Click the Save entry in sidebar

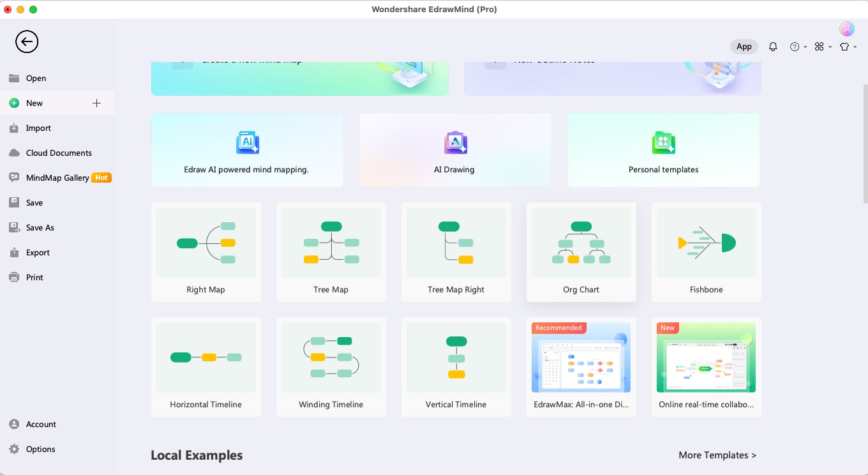(x=57, y=202)
